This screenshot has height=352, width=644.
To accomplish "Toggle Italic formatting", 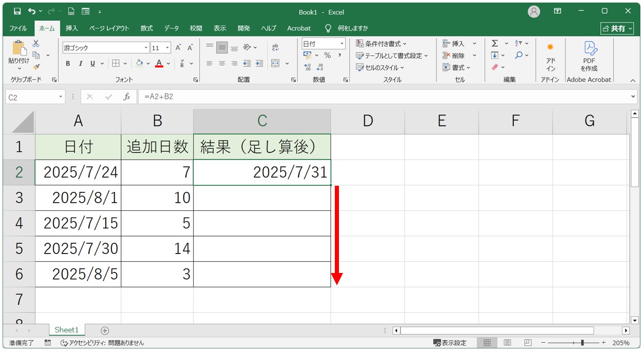I will (x=80, y=64).
